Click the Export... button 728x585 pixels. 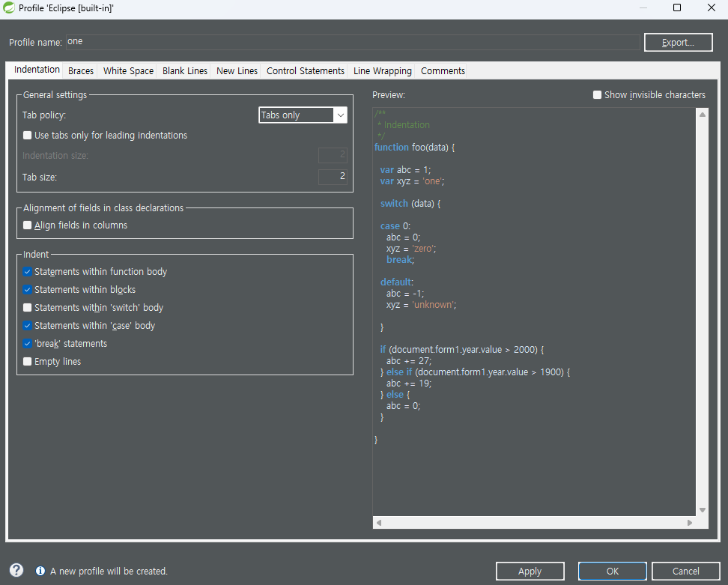(678, 42)
